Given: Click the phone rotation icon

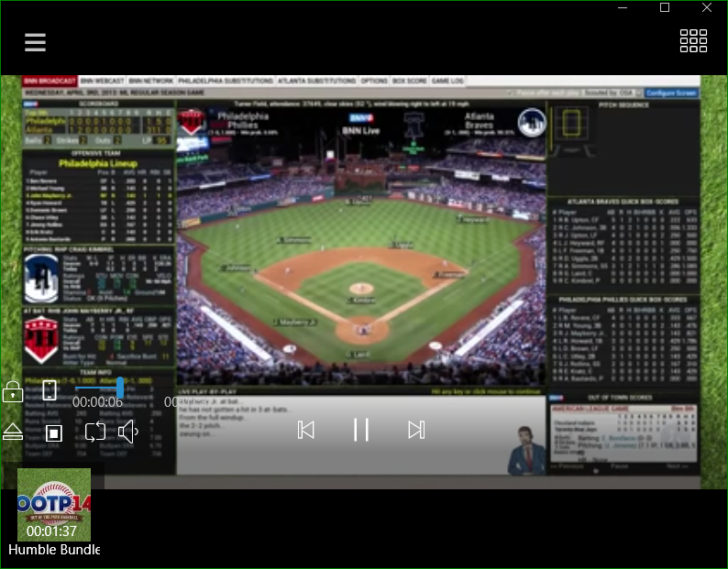Looking at the screenshot, I should coord(50,389).
